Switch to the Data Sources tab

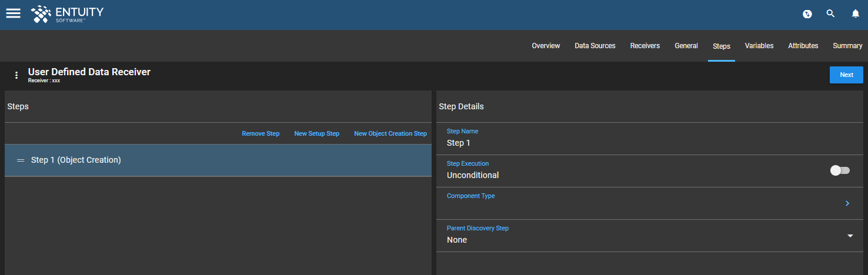[595, 46]
